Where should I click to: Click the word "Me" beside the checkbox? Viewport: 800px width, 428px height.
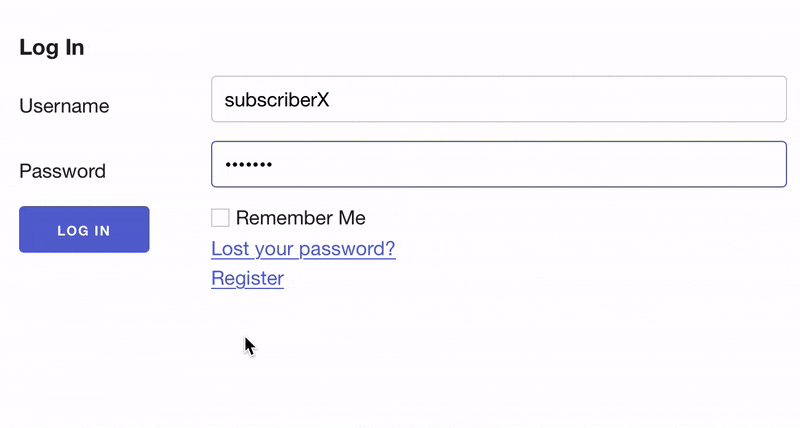pyautogui.click(x=351, y=218)
